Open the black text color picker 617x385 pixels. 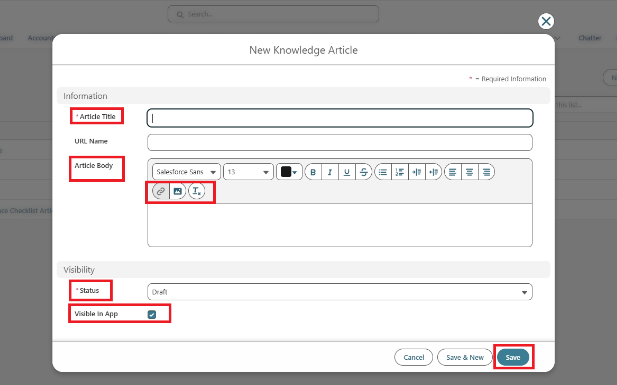(289, 172)
